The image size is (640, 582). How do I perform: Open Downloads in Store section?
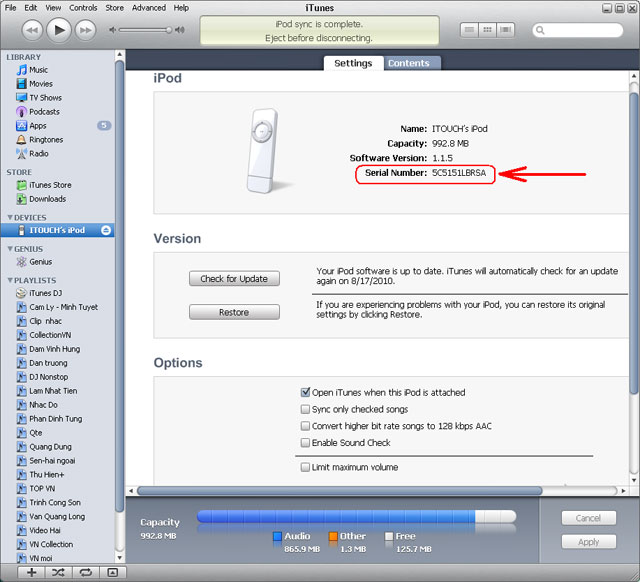[47, 199]
